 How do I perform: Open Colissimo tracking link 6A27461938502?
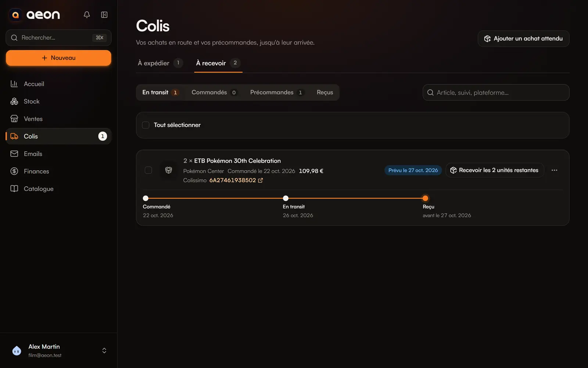click(x=236, y=180)
